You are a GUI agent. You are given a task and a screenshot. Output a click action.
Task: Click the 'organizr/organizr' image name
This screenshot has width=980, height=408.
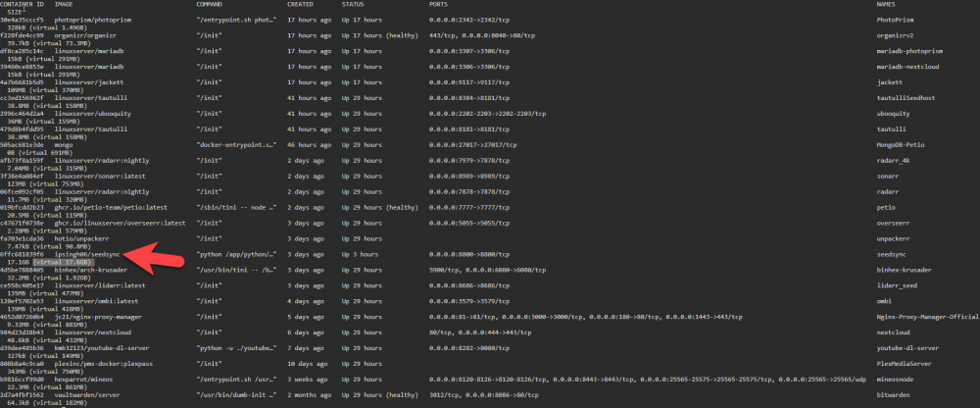(85, 35)
